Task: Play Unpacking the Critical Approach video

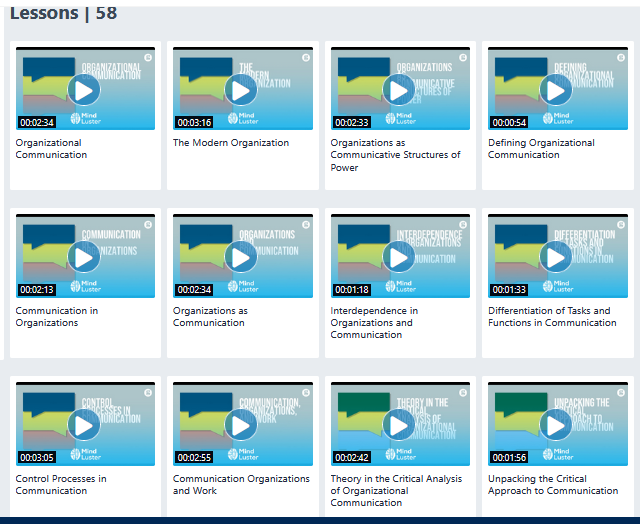Action: [556, 426]
